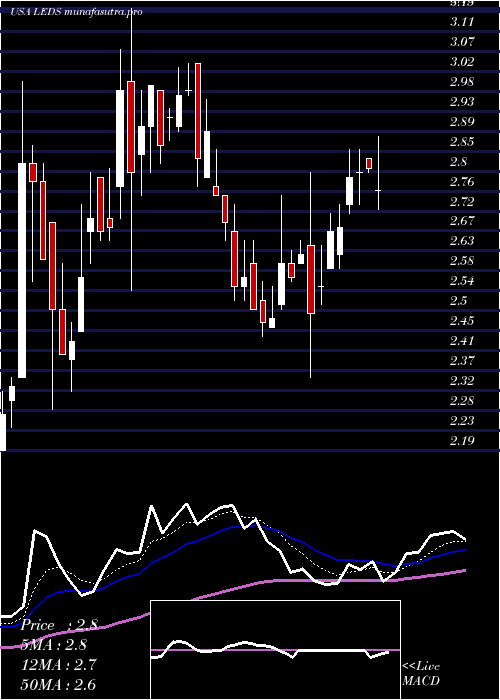The image size is (500, 700).
Task: Click the 2.23 price axis label
Action: tap(462, 421)
